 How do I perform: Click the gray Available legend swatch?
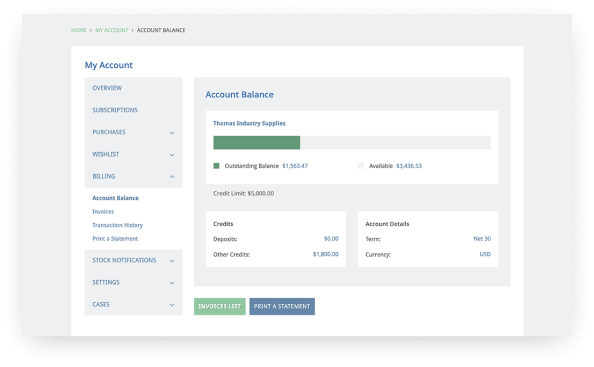pyautogui.click(x=361, y=166)
